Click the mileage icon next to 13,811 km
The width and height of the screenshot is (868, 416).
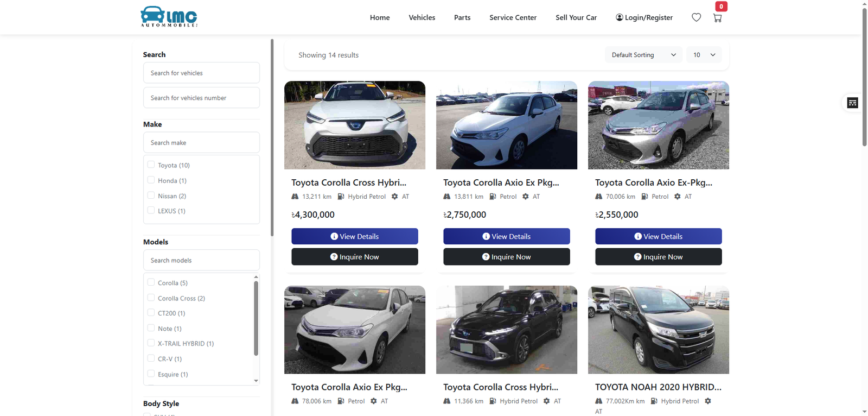(x=447, y=197)
